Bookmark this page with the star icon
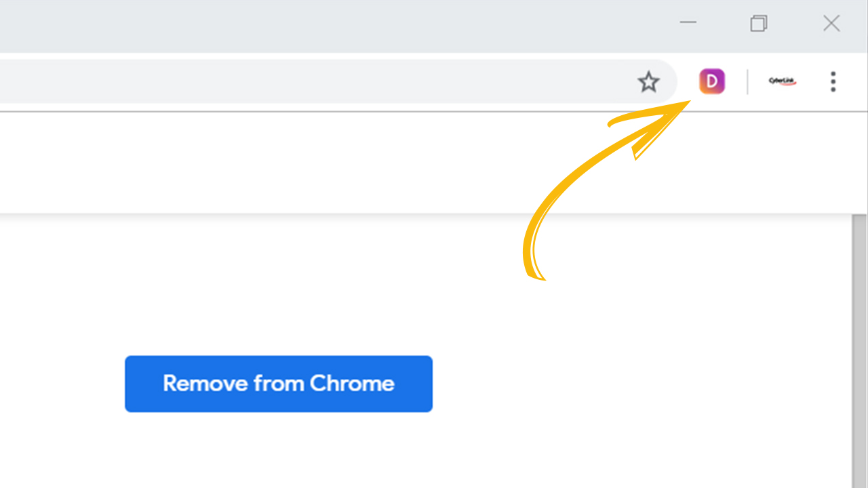868x488 pixels. coord(648,82)
